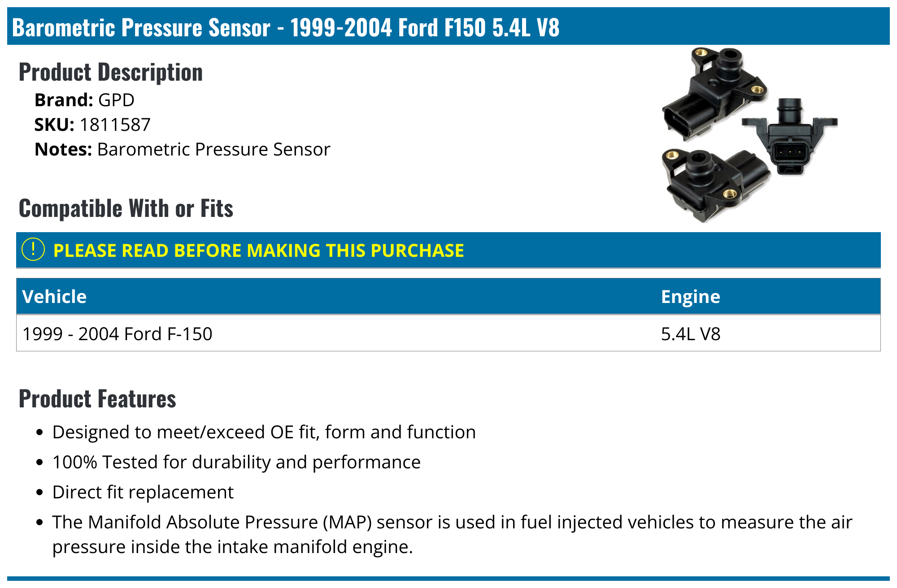Click the brand name GPD

(116, 100)
